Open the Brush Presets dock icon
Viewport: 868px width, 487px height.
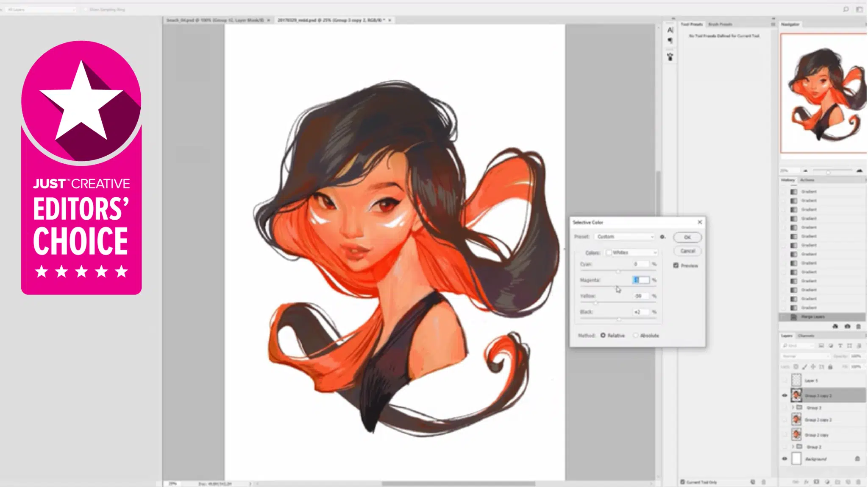(670, 57)
